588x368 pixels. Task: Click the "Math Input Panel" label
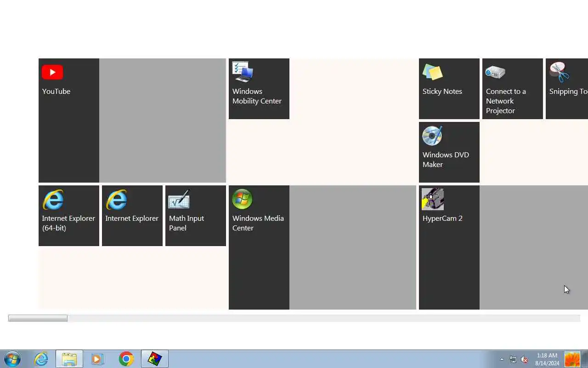[x=187, y=223]
